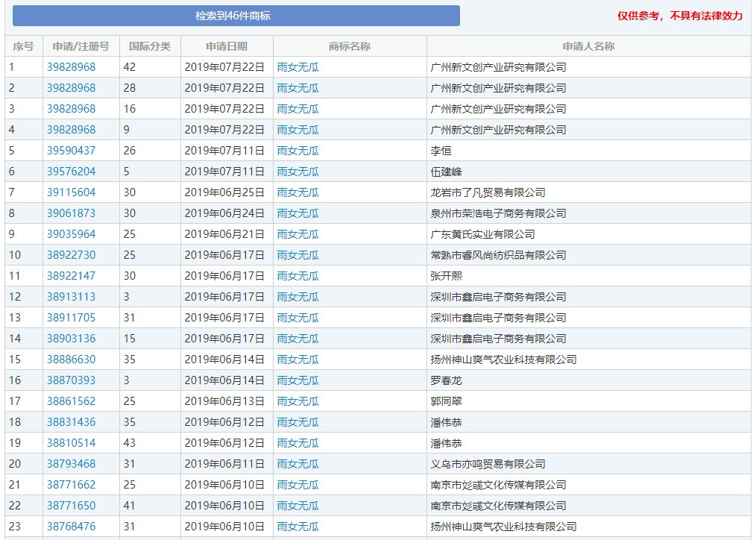Select applicant 常熟市睿风尚纺织品有限公司 cell
The width and height of the screenshot is (756, 540).
coord(589,255)
